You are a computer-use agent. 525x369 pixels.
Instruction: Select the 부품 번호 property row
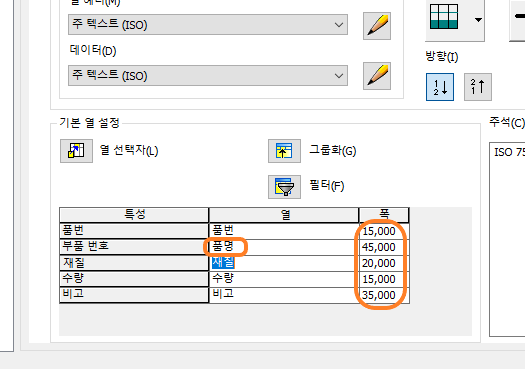(134, 246)
